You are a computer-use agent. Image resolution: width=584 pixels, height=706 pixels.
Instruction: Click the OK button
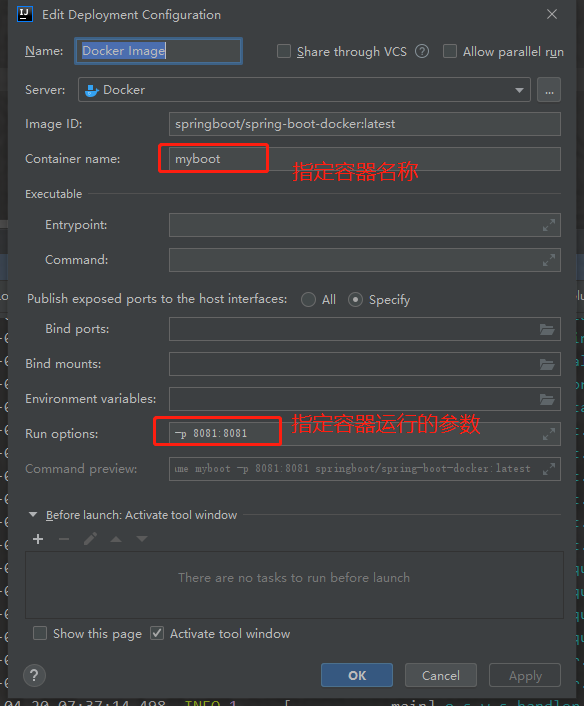click(x=357, y=675)
